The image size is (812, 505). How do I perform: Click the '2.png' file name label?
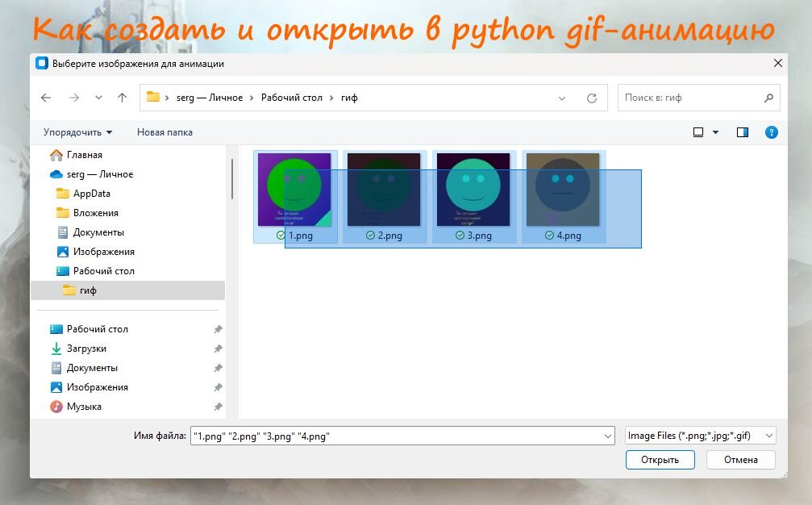tap(390, 236)
